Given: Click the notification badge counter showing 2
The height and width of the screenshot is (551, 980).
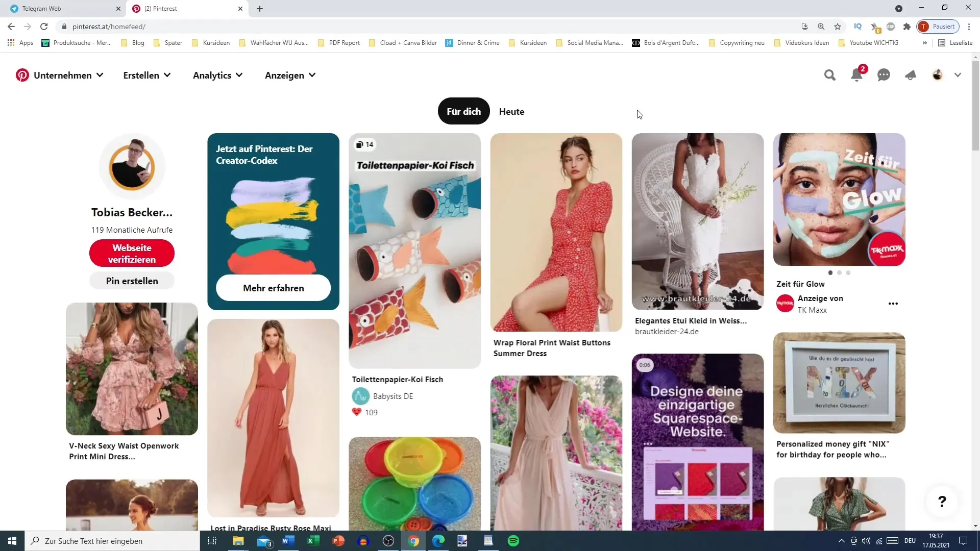Looking at the screenshot, I should coord(863,69).
